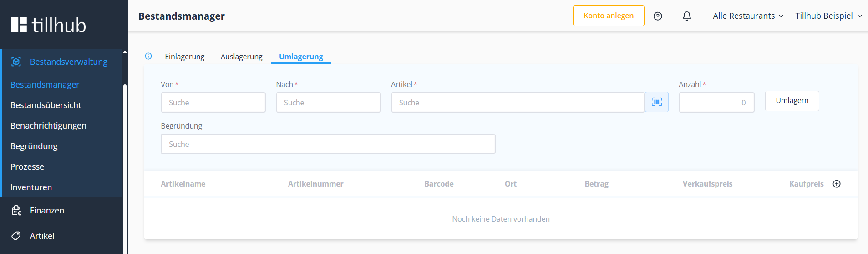The image size is (868, 254).
Task: Open Bestandsübersicht in the sidebar
Action: click(x=46, y=105)
